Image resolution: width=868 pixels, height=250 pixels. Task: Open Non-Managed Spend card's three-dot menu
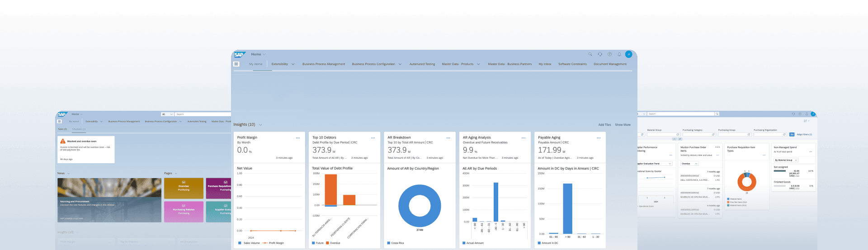[x=811, y=151]
